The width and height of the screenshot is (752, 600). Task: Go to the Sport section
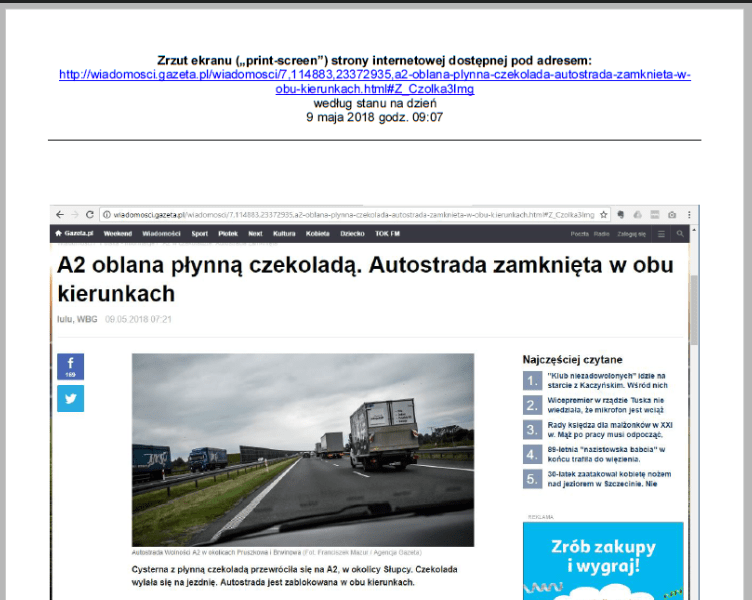[x=200, y=234]
